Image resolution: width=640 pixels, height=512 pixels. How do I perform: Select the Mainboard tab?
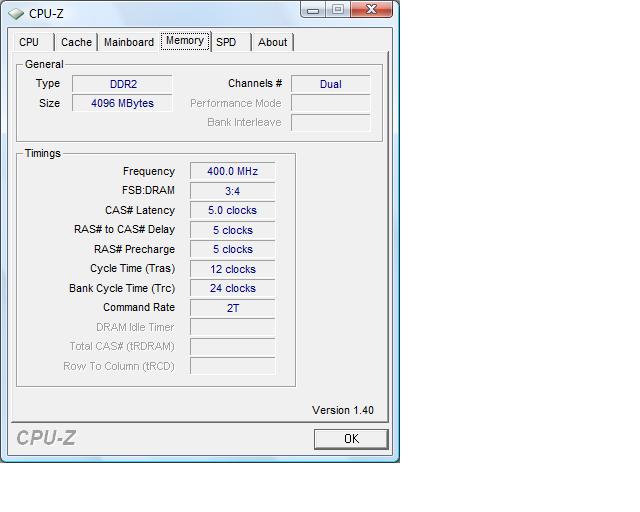pyautogui.click(x=129, y=42)
